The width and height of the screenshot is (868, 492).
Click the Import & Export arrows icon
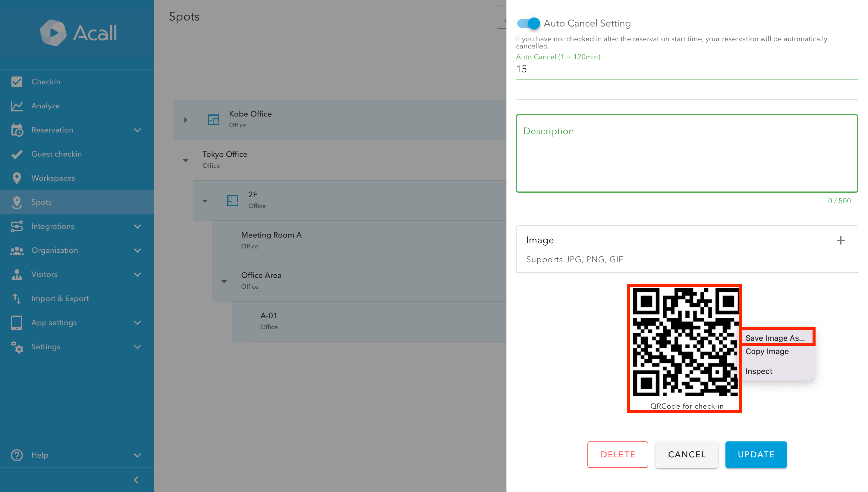(17, 298)
